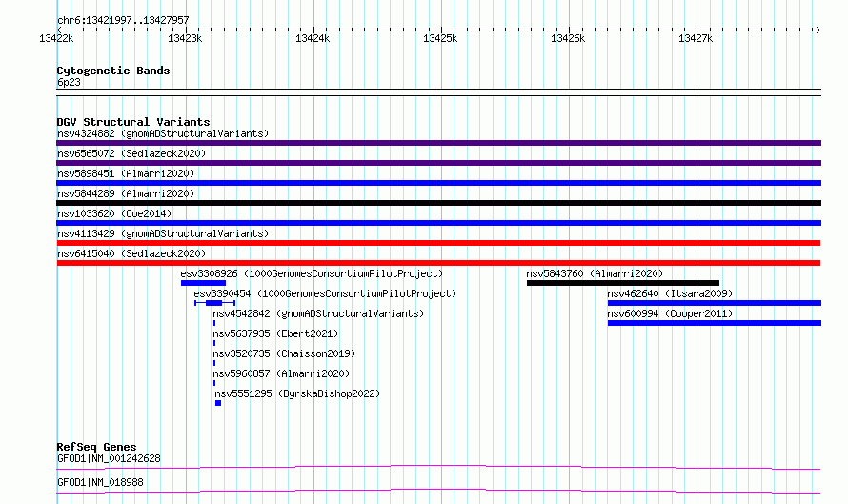Open the GFOD1|NM_018988 gene label
The width and height of the screenshot is (848, 504).
click(100, 482)
